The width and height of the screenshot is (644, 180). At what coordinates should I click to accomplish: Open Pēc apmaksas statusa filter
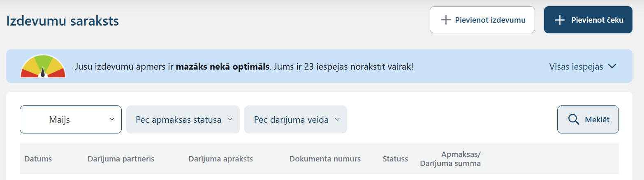[183, 119]
